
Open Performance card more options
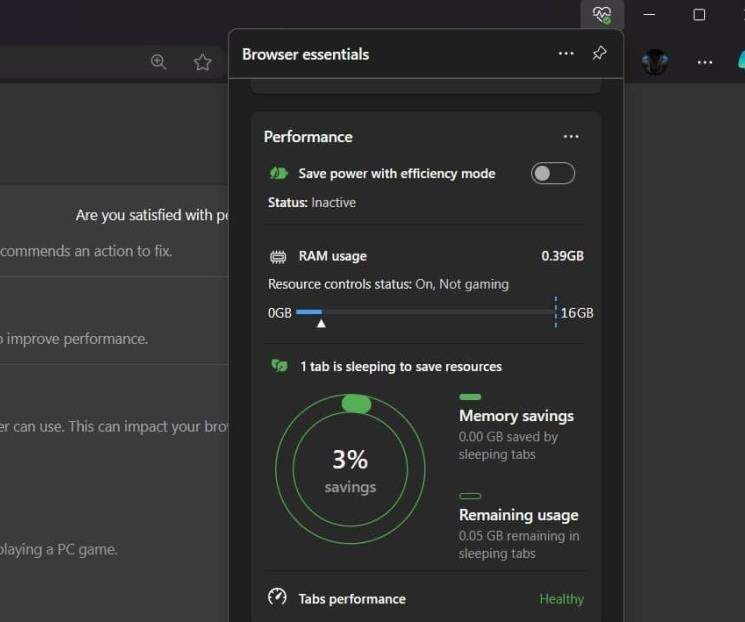click(x=571, y=137)
